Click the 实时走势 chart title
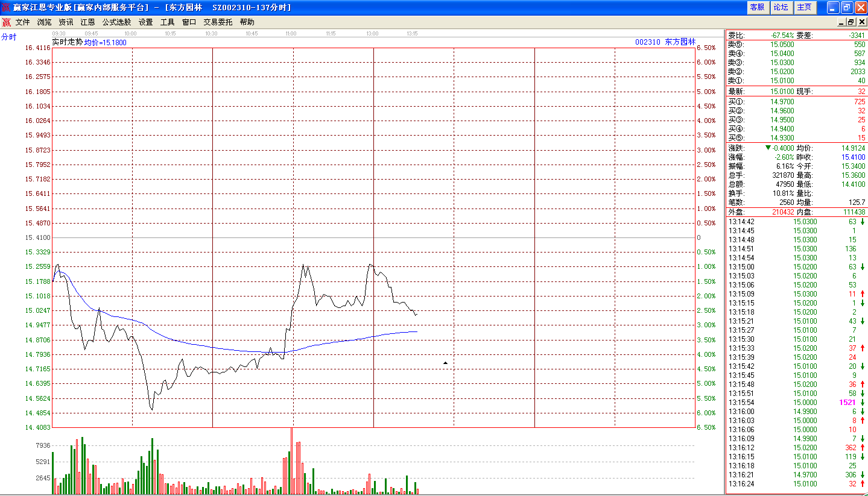Screen dimensions: 868x496 pos(67,42)
